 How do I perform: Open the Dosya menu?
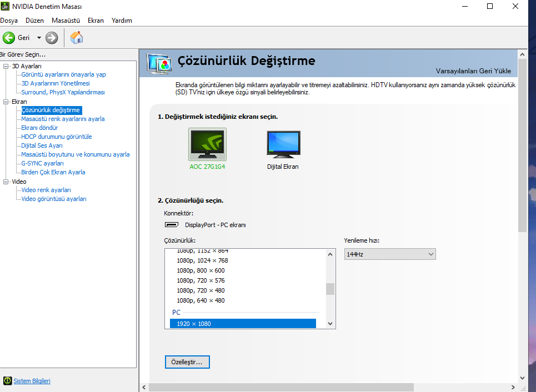[x=9, y=21]
